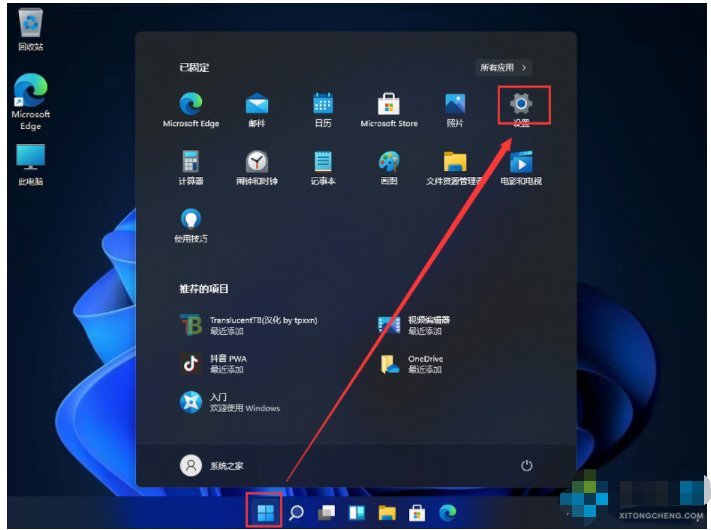Open TranslucentTB recommended item
The width and height of the screenshot is (711, 530).
(x=248, y=325)
